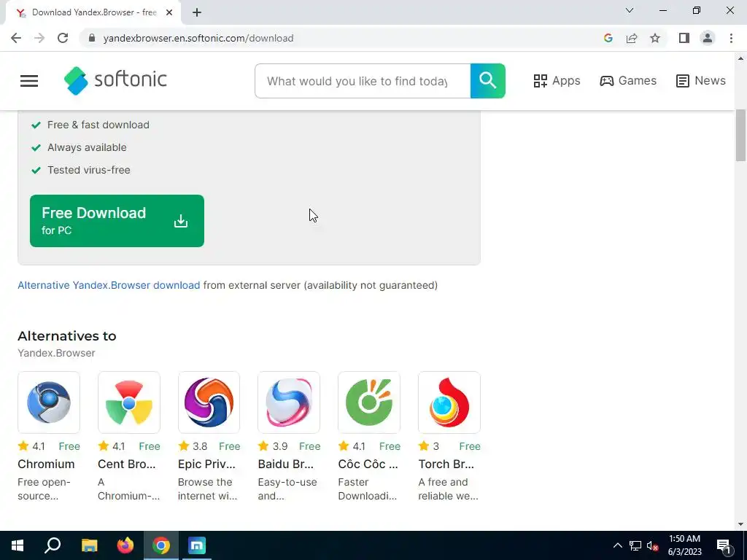747x560 pixels.
Task: Click Côc Côc's 'Faster Downloadi...' description
Action: pos(368,489)
